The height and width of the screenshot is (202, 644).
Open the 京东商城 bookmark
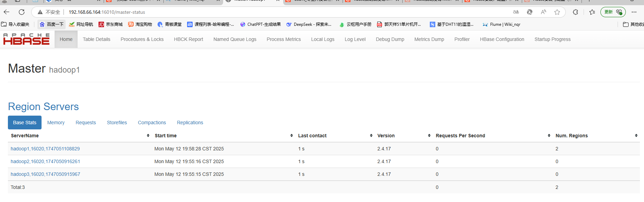[111, 24]
